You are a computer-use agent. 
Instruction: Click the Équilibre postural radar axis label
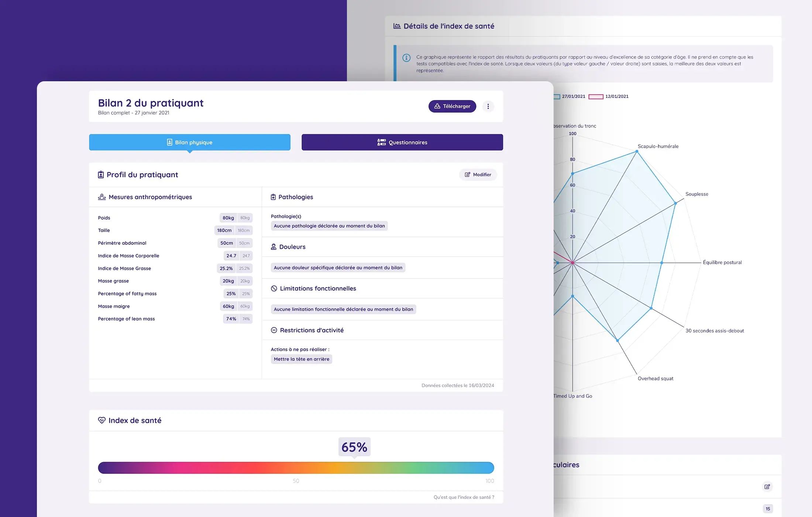click(x=722, y=263)
